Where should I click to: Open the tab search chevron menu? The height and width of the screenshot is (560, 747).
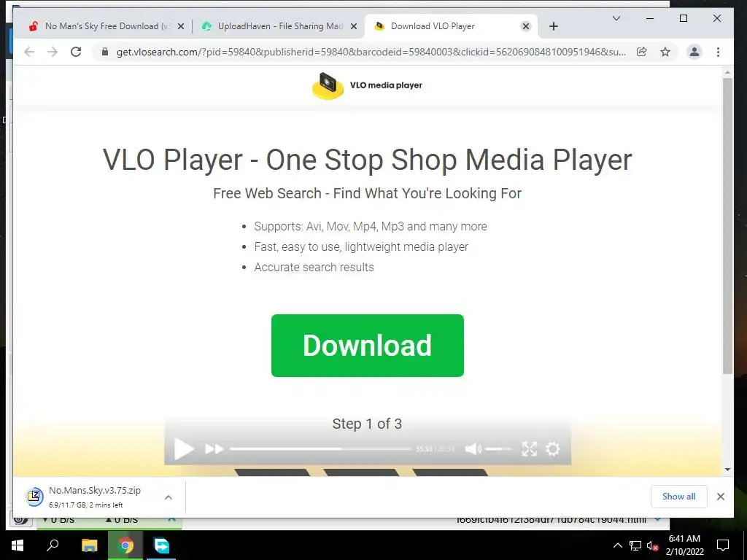[616, 18]
